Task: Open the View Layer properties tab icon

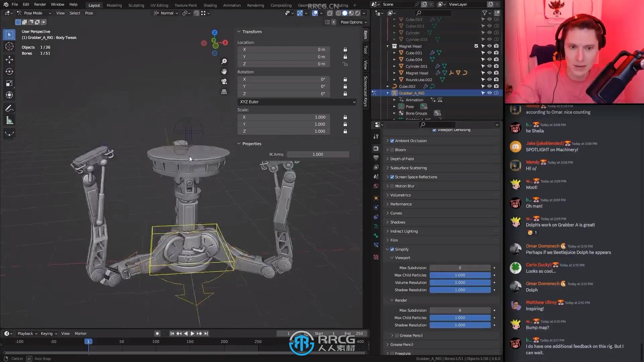Action: click(x=376, y=167)
